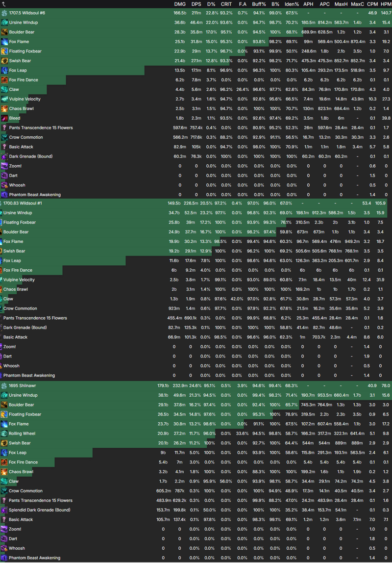Click the Floating Foxbear icon under Wildsoul #6
This screenshot has height=563, width=392.
[4, 51]
